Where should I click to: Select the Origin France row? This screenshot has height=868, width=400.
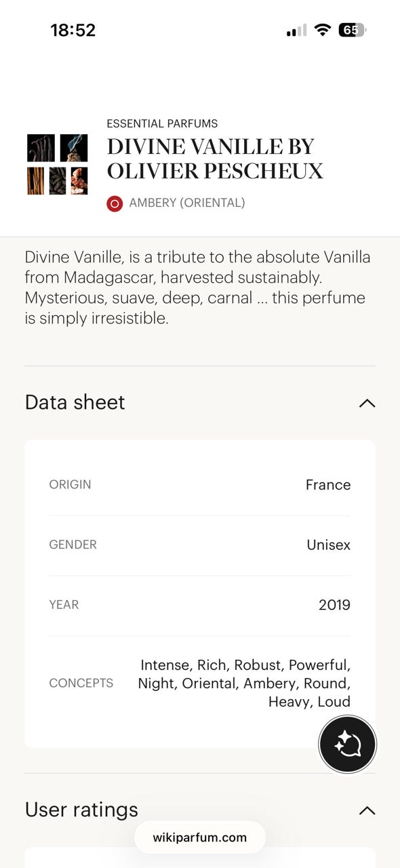[200, 485]
